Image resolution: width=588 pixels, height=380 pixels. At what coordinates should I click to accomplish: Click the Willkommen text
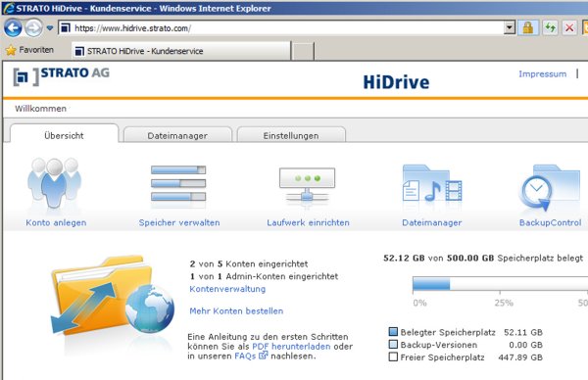(40, 109)
